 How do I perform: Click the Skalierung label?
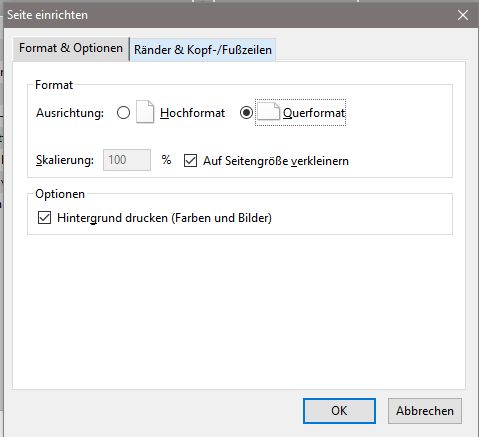[x=65, y=160]
